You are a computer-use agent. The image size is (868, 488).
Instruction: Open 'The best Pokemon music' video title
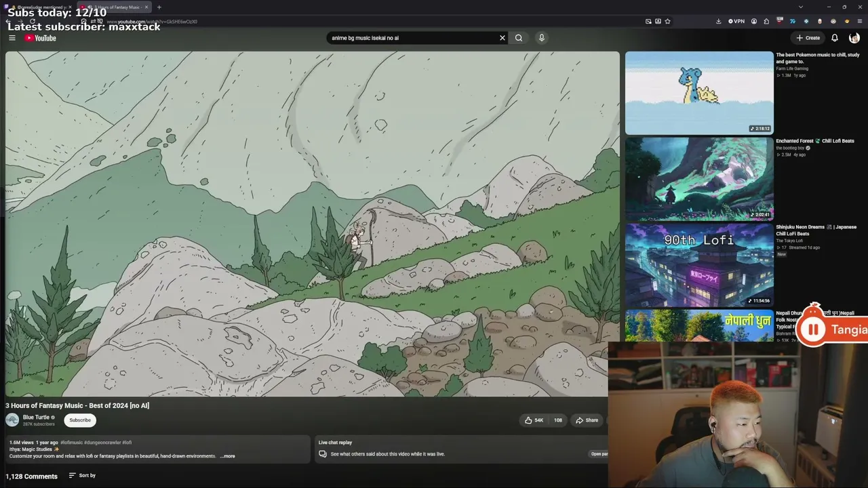[818, 58]
